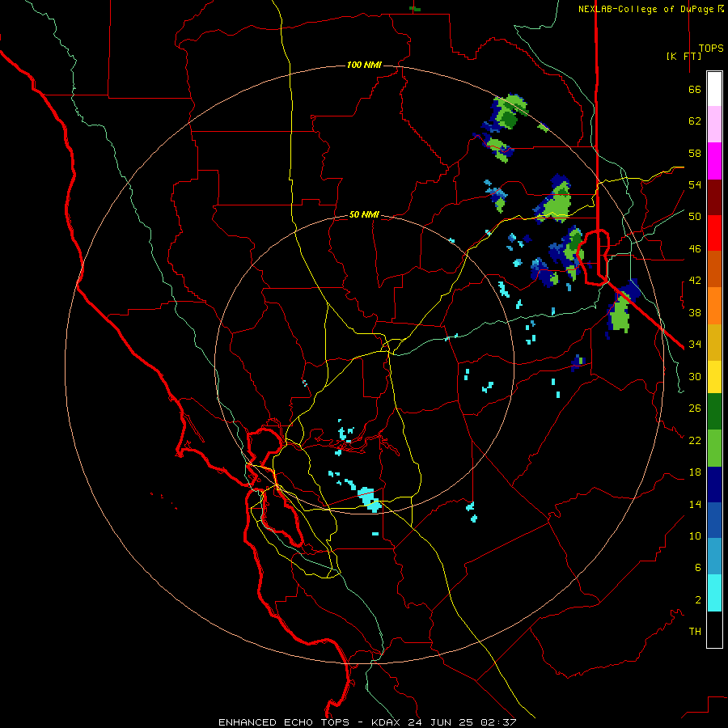Click the legend value "34"
Image resolution: width=728 pixels, height=728 pixels.
point(695,345)
